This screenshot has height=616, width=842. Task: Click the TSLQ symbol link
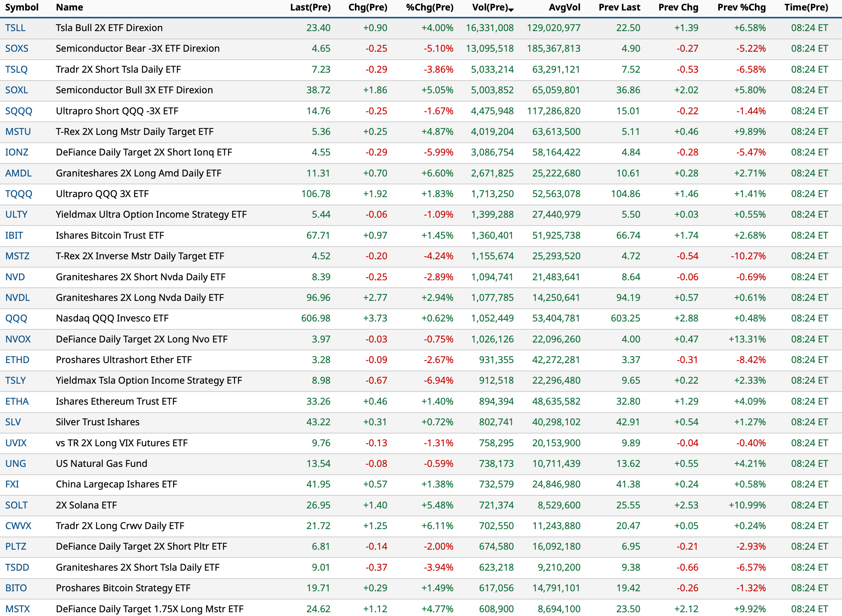(16, 70)
